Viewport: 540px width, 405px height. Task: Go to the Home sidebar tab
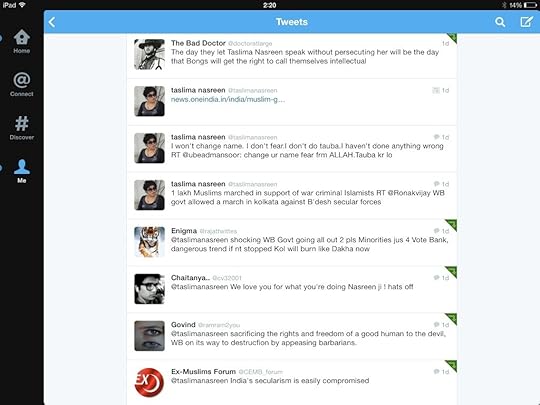pyautogui.click(x=22, y=42)
